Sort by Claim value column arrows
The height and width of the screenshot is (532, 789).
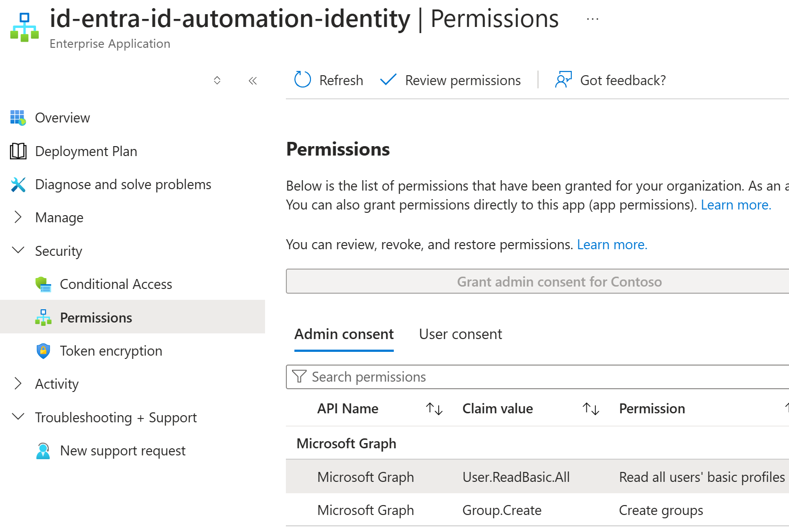tap(591, 409)
